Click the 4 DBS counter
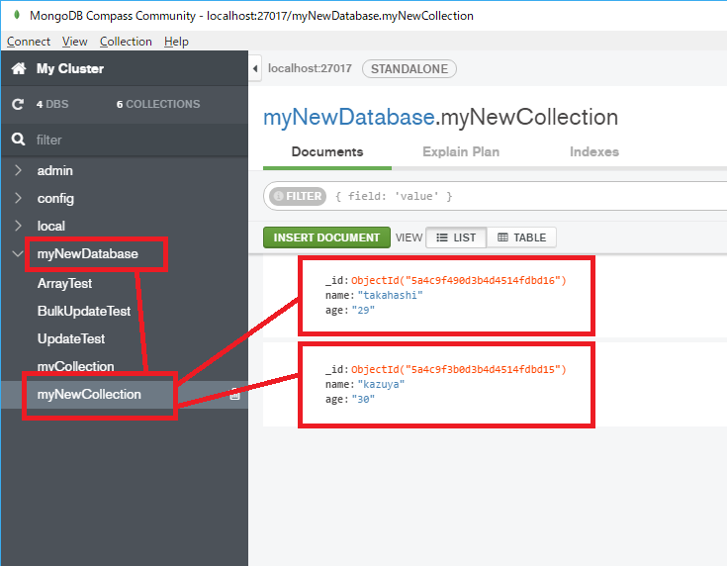This screenshot has height=566, width=728. 52,104
